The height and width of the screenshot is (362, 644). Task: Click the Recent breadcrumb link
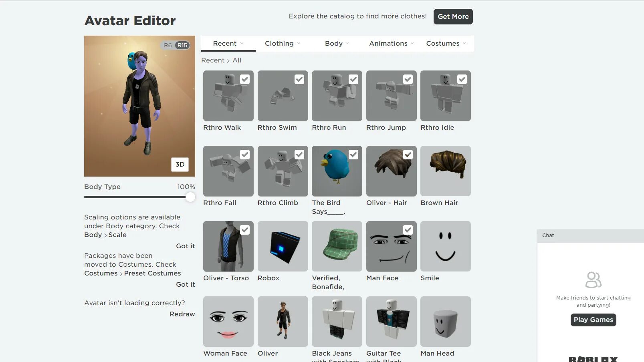click(x=213, y=60)
